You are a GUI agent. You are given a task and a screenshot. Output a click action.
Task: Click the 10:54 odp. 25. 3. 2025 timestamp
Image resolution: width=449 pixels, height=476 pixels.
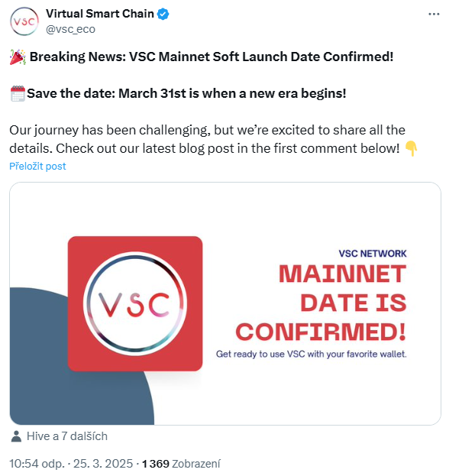(x=71, y=464)
